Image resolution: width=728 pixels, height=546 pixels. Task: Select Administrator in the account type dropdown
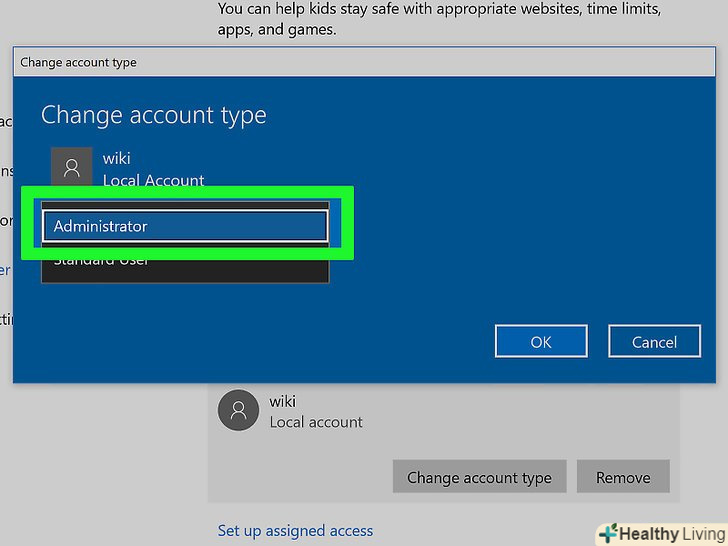click(185, 226)
